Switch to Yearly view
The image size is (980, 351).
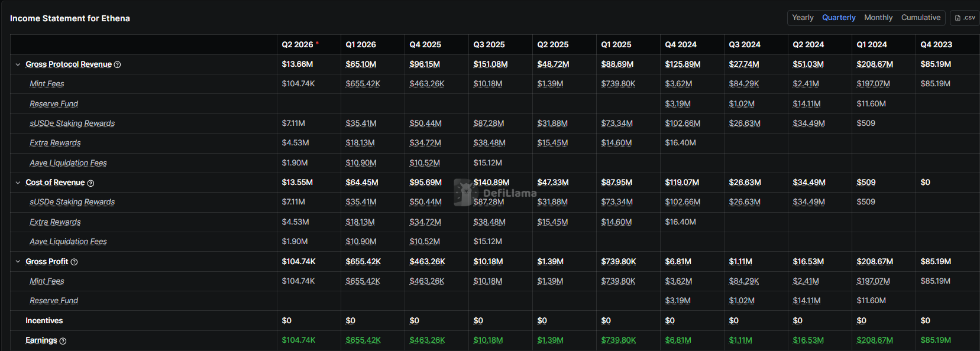point(803,18)
